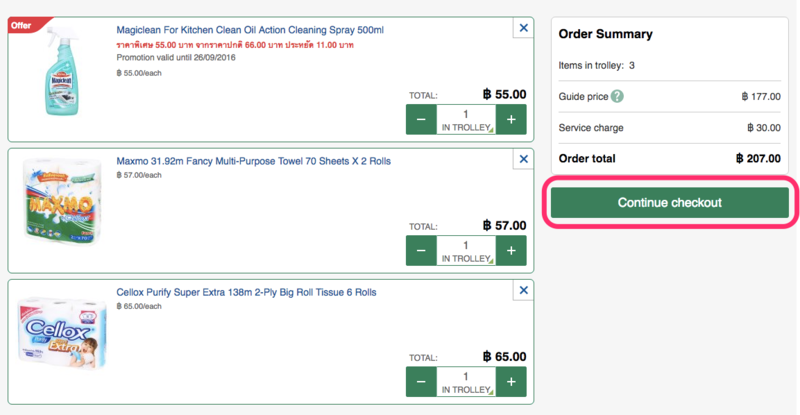
Task: Click the Magiclean spray bottle thumbnail
Action: (x=62, y=71)
